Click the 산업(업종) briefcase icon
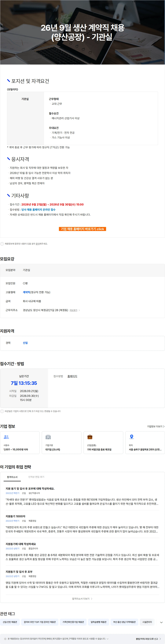This screenshot has width=165, height=644. tap(90, 437)
